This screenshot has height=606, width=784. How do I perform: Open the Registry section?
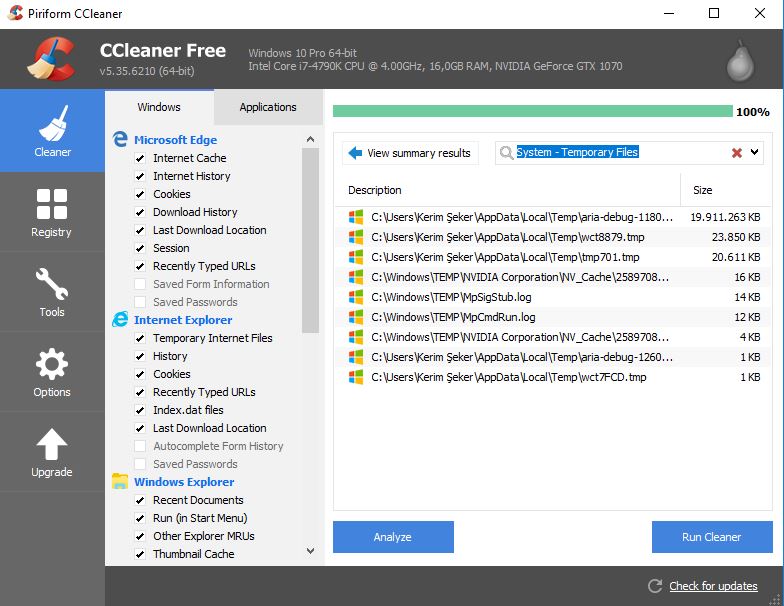pos(52,212)
